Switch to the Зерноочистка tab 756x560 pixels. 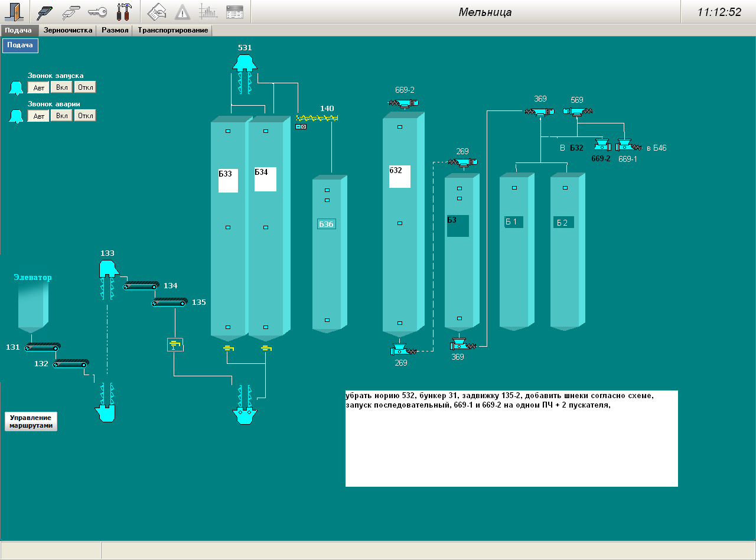pyautogui.click(x=69, y=30)
